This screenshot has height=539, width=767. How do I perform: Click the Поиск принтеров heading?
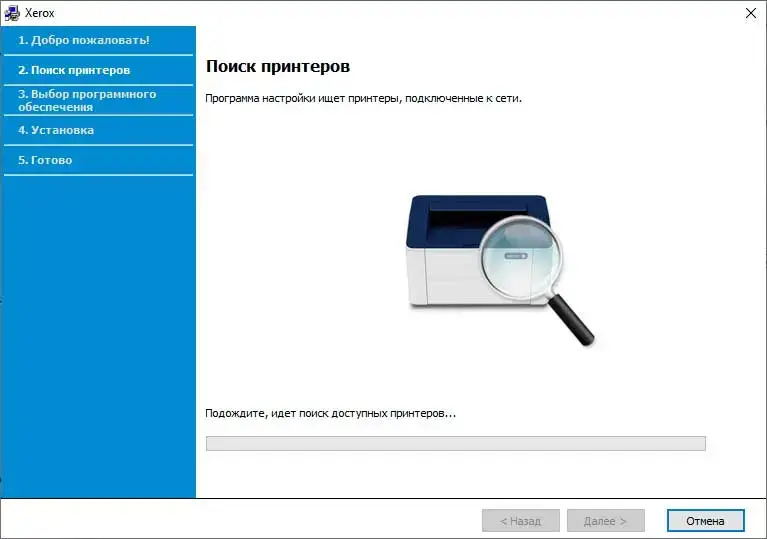tap(277, 66)
